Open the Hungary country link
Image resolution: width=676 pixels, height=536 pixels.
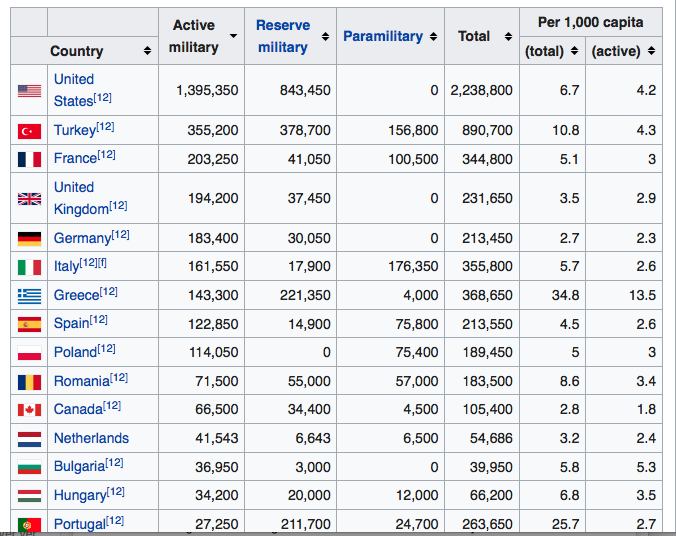(x=80, y=495)
